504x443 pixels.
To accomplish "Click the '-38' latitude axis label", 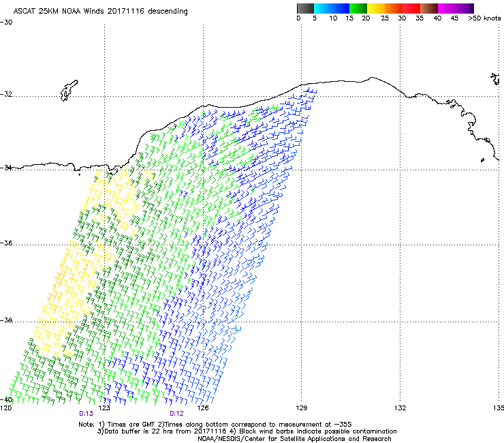I will point(6,320).
